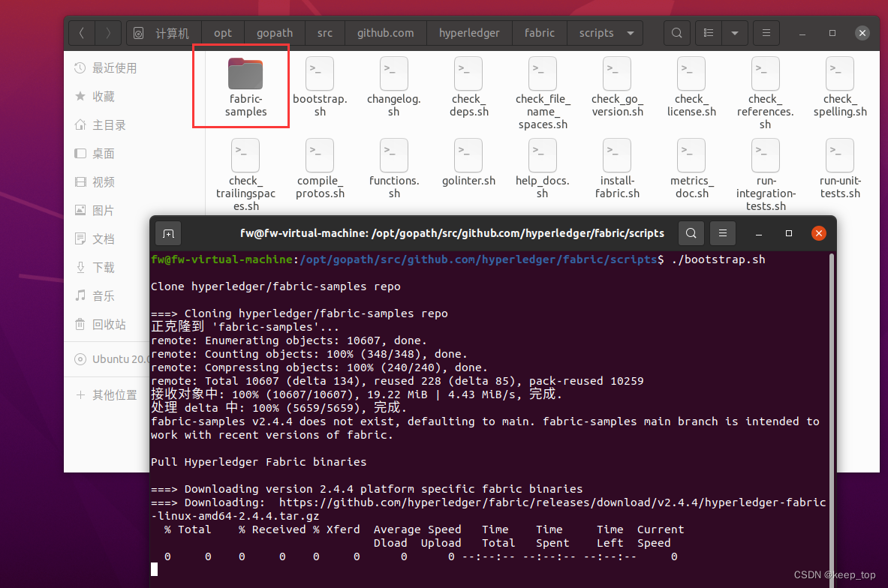The image size is (888, 588).
Task: Select the metrics_doc.sh file
Action: [x=691, y=169]
